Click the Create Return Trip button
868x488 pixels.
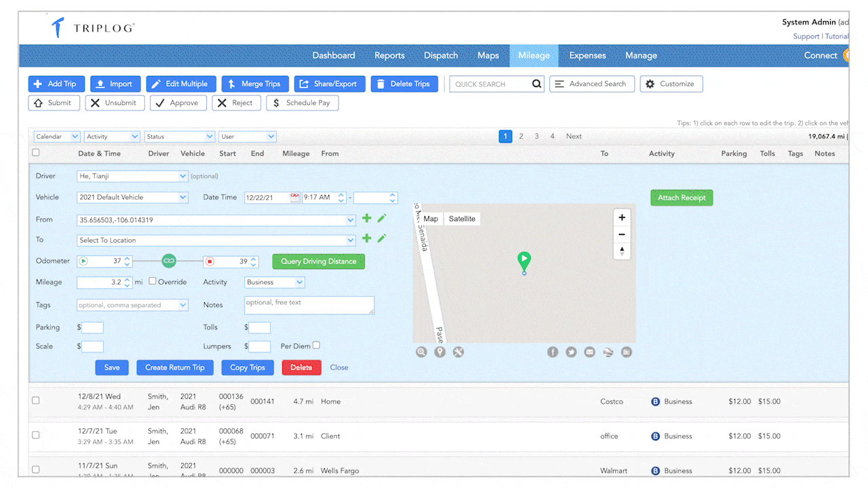175,367
